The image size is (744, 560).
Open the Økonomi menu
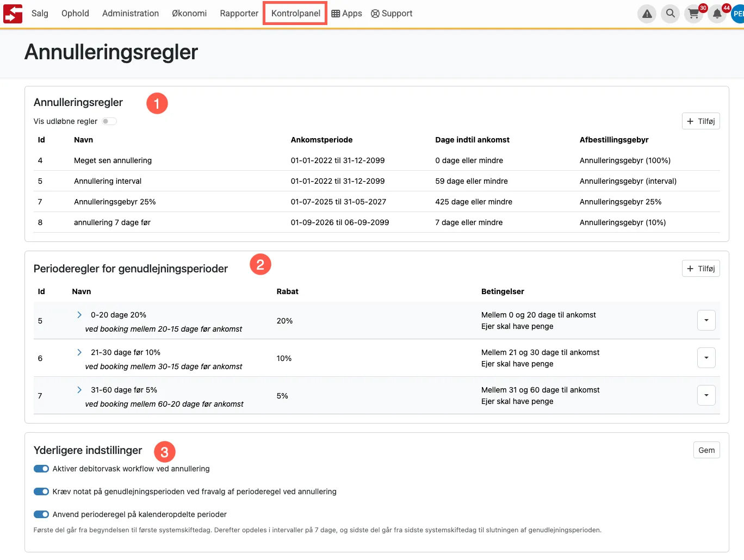(x=189, y=14)
